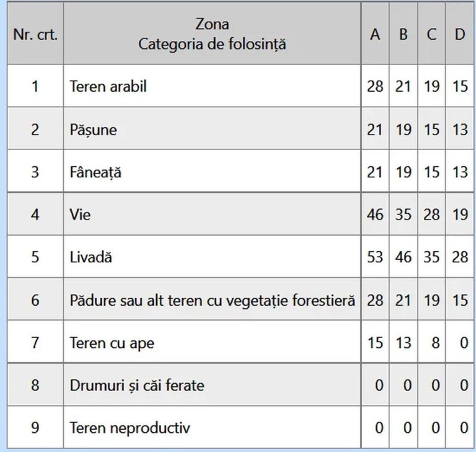Select row number 9 cell
The width and height of the screenshot is (476, 452).
pyautogui.click(x=35, y=427)
